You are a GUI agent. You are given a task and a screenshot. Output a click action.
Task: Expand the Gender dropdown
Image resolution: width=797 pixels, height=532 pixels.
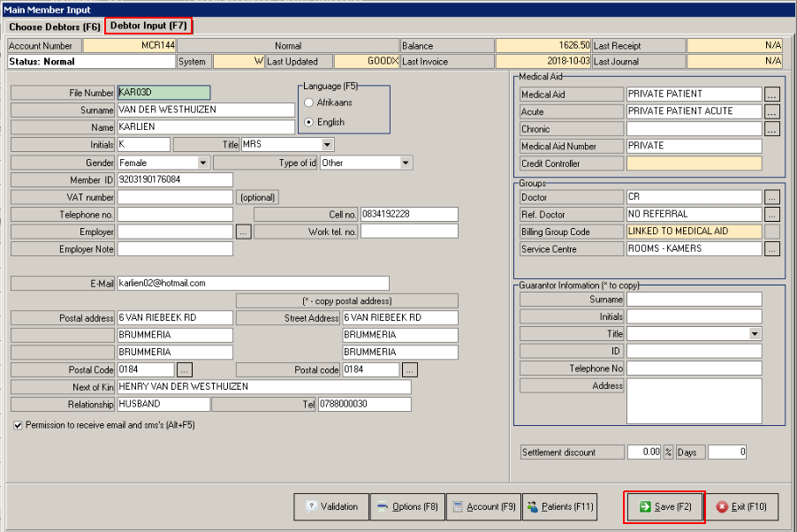tap(203, 163)
